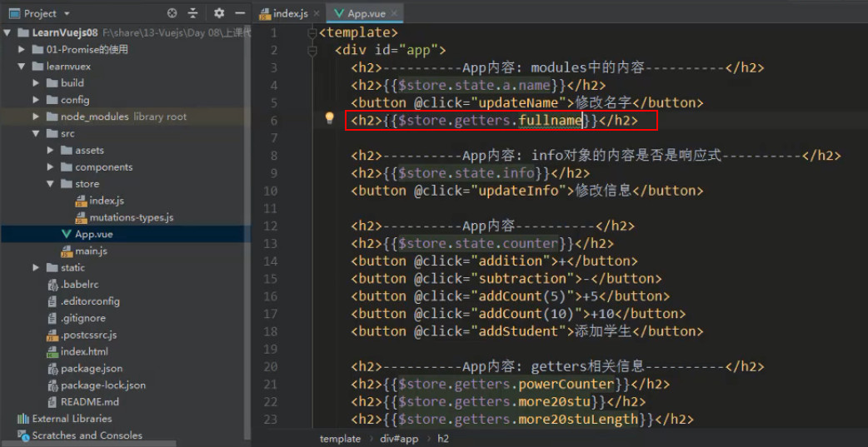Click powerCounter on line 21
This screenshot has width=868, height=447.
(566, 384)
